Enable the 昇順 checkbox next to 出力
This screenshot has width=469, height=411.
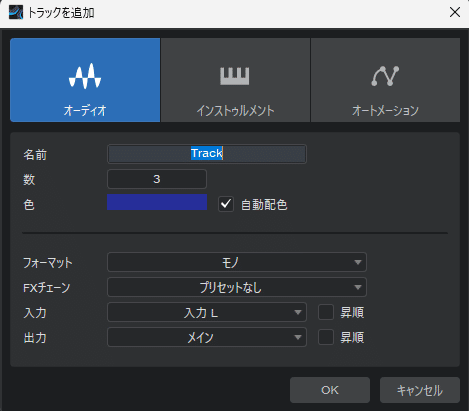[x=326, y=337]
